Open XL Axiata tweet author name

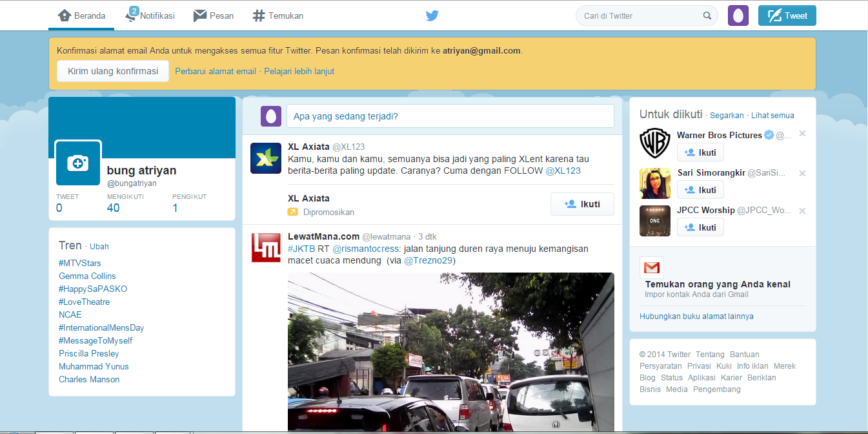[308, 147]
